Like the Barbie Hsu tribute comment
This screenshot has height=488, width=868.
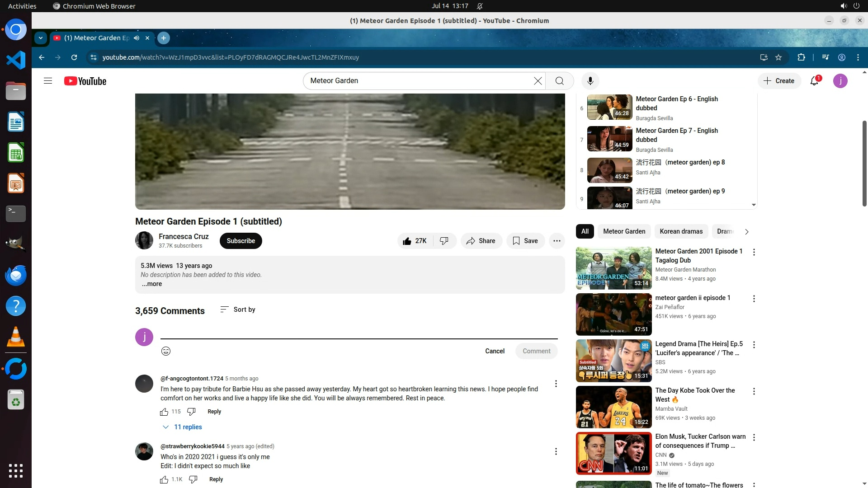[x=164, y=412]
